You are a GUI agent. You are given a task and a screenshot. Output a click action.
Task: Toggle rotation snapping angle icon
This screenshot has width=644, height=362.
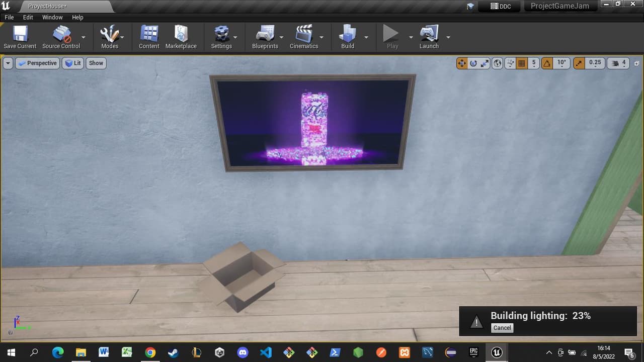click(x=547, y=63)
